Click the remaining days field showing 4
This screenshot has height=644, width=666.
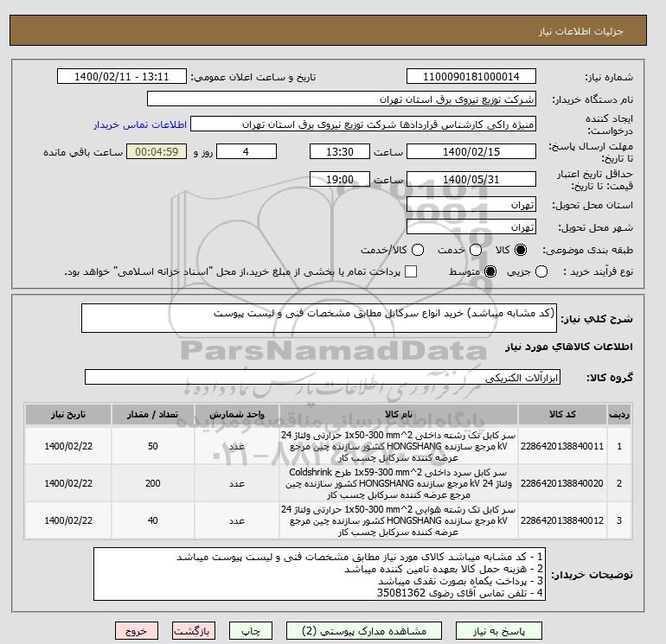click(x=247, y=151)
